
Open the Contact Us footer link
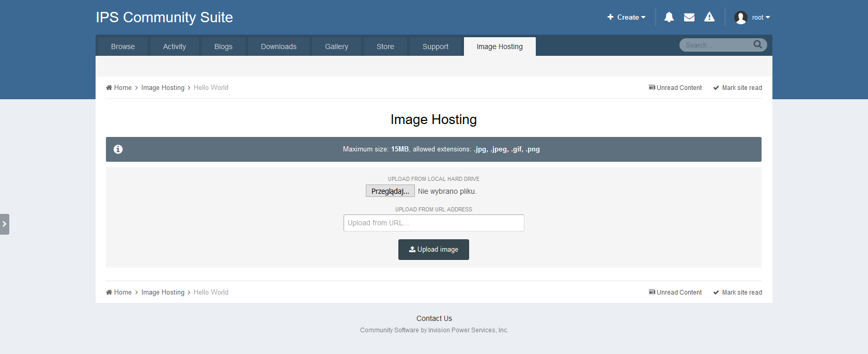click(434, 318)
